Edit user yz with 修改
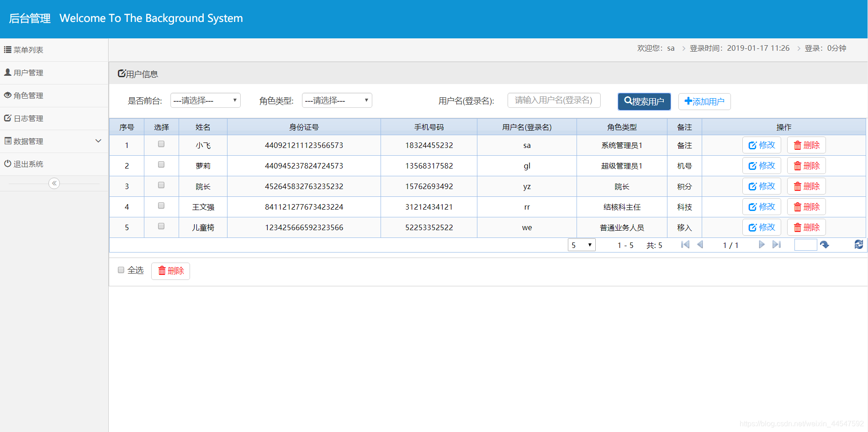The height and width of the screenshot is (432, 868). pos(762,186)
